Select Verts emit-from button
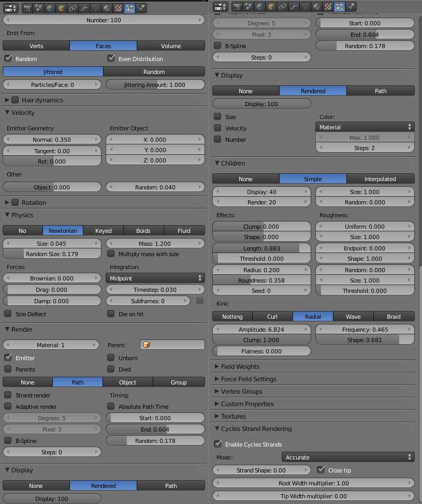422x504 pixels. [x=36, y=46]
